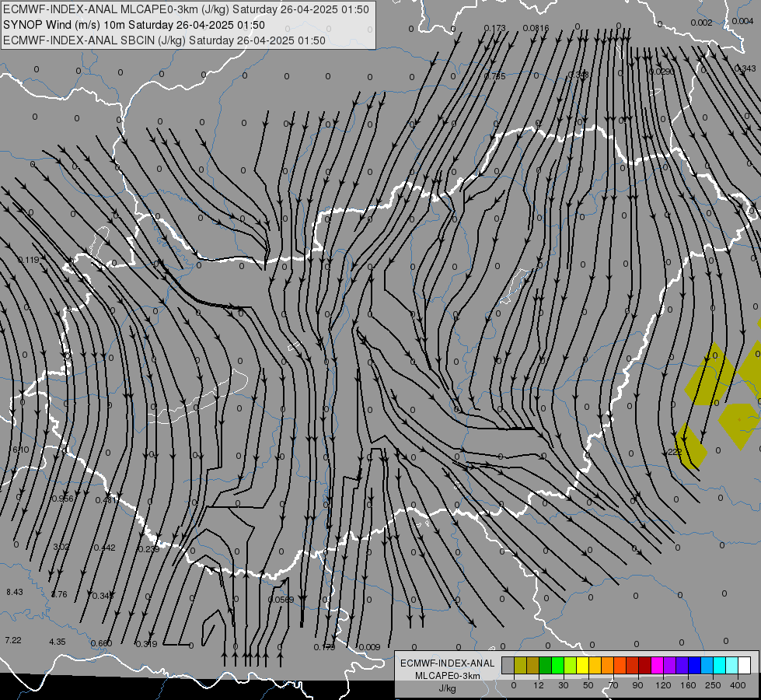This screenshot has width=761, height=700.
Task: Click the map value 222 on olive cell
Action: pyautogui.click(x=675, y=452)
